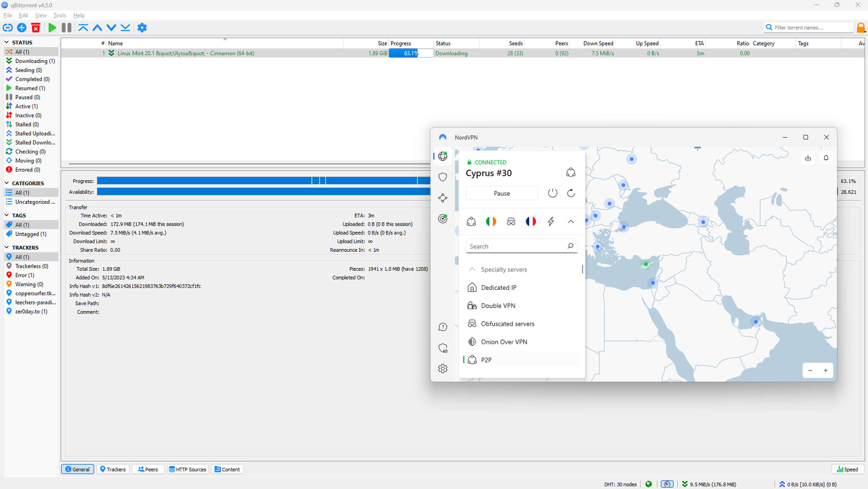Click NordVPN shield icon with 40 badge
This screenshot has width=868, height=489.
[443, 348]
